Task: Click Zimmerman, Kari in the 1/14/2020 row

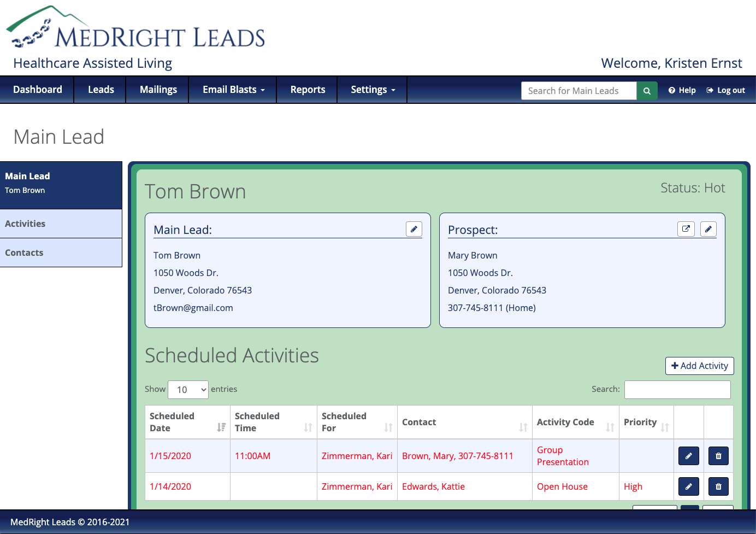Action: (x=357, y=486)
